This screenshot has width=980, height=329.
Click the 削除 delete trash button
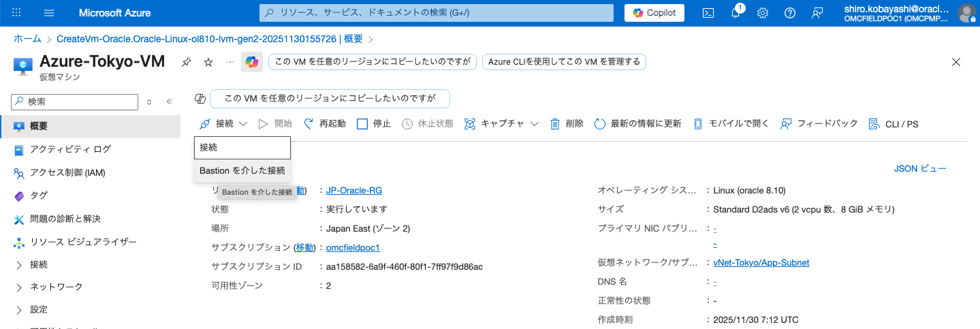coord(567,123)
